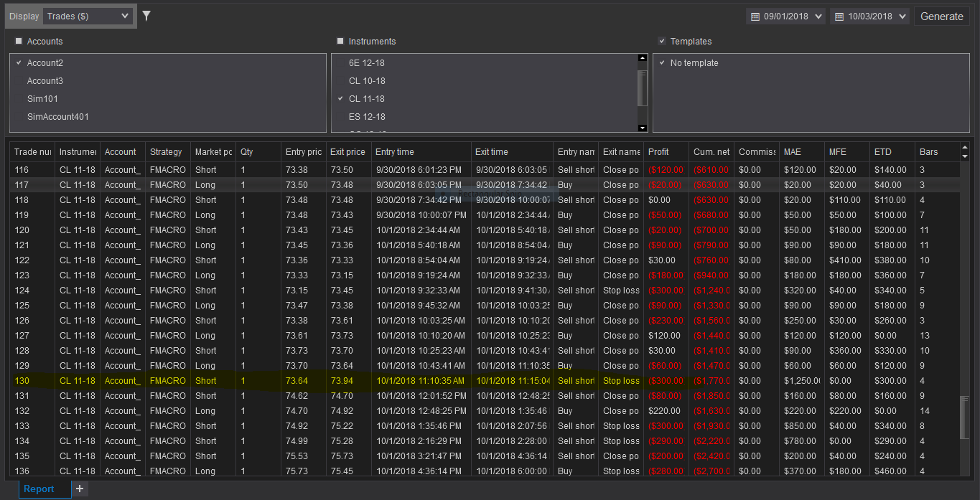The image size is (980, 500).
Task: Click the add new tab plus icon
Action: (80, 489)
